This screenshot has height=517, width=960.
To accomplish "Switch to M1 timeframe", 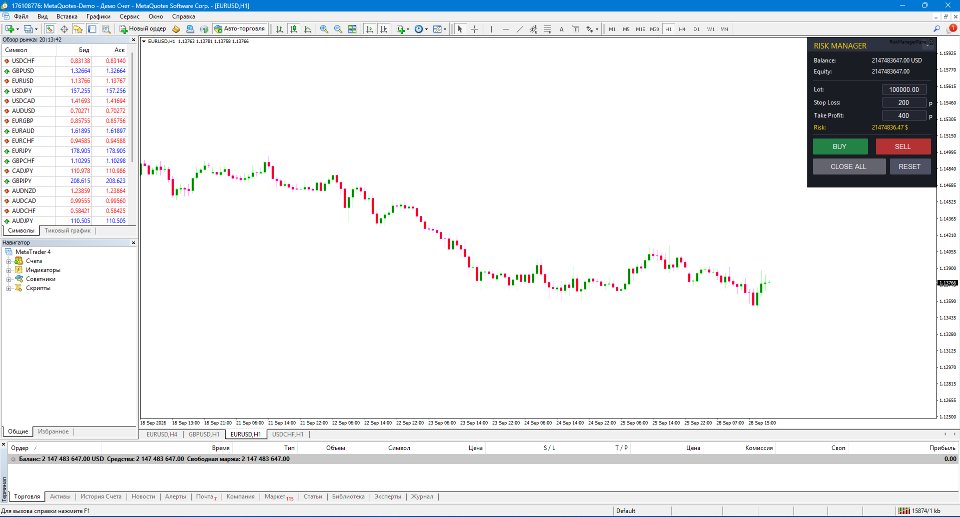I will pyautogui.click(x=612, y=29).
